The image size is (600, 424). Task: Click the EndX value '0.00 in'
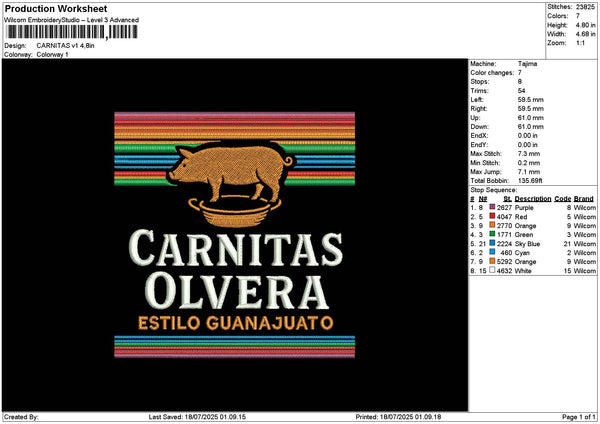pos(527,135)
